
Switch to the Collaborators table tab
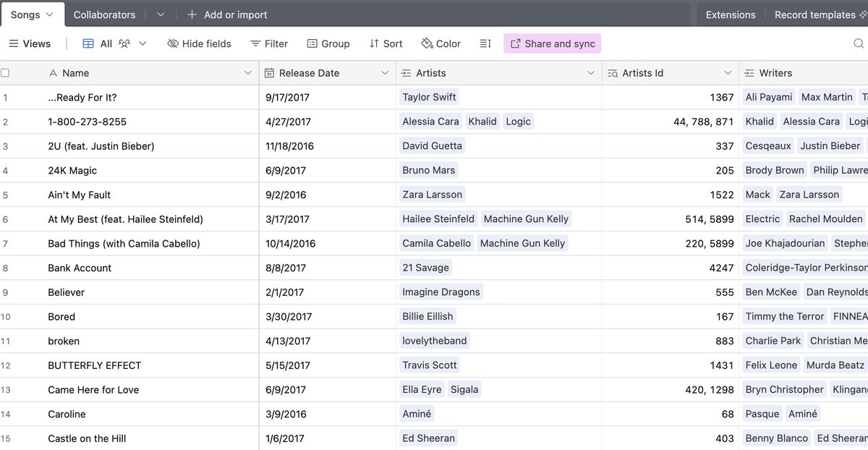(x=104, y=14)
